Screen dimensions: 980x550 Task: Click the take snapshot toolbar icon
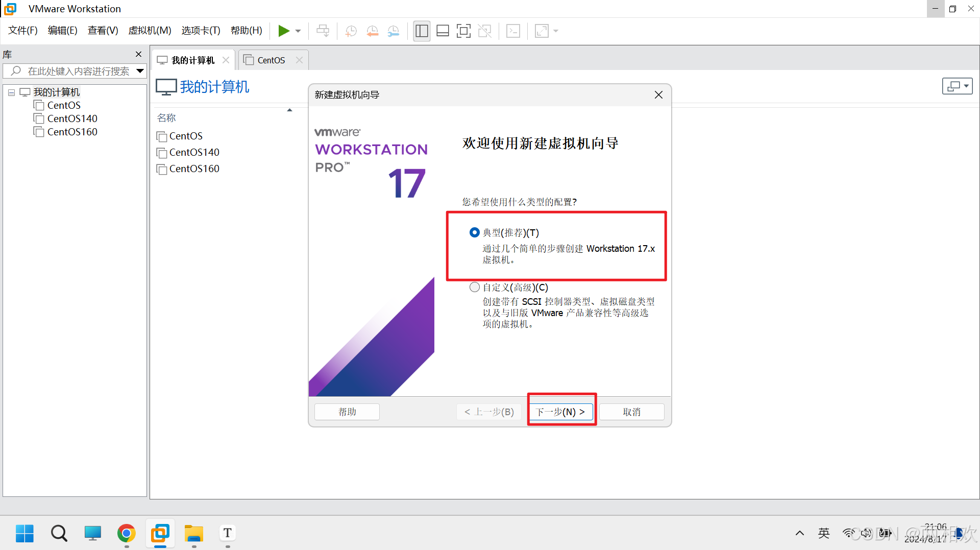coord(351,31)
